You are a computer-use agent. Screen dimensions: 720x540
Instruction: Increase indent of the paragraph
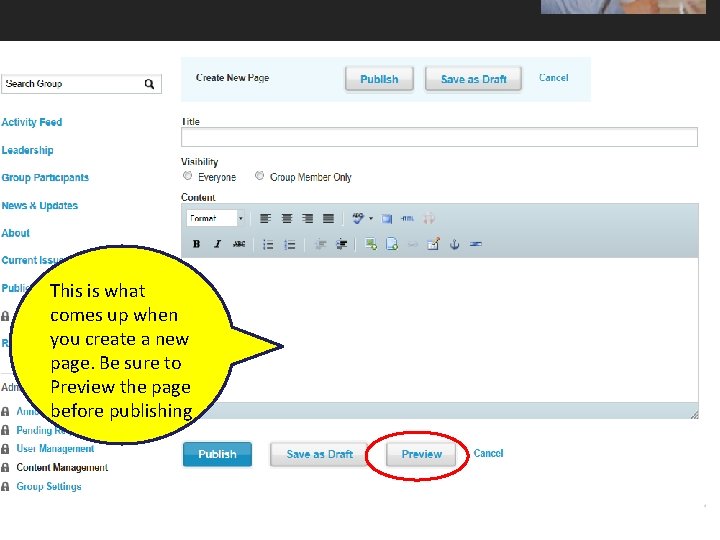(x=341, y=244)
